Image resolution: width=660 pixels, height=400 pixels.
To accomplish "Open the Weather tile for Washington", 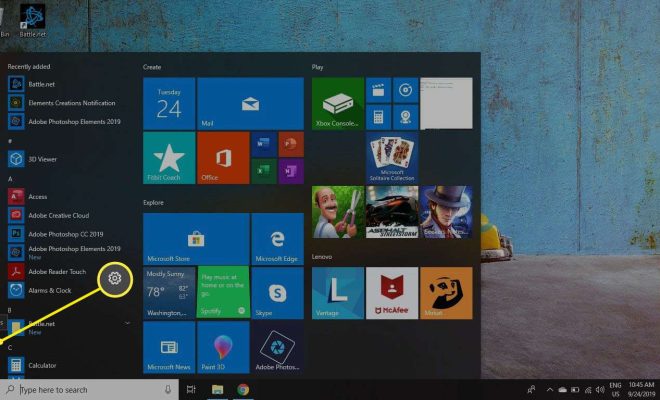I will point(169,293).
